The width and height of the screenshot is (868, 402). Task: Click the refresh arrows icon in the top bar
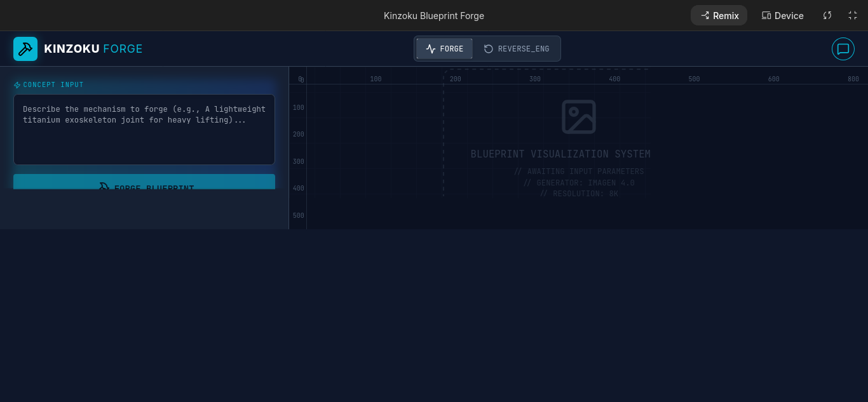(827, 15)
